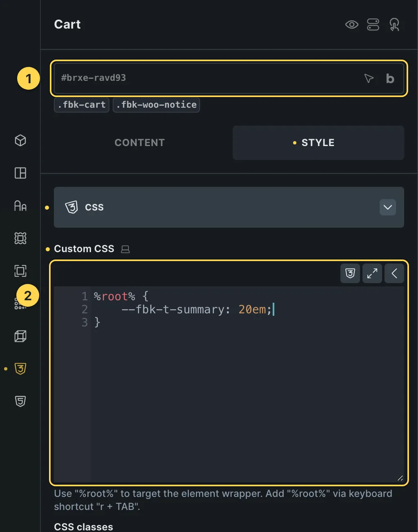Image resolution: width=418 pixels, height=532 pixels.
Task: Open the border square icon in the sidebar
Action: click(x=20, y=271)
